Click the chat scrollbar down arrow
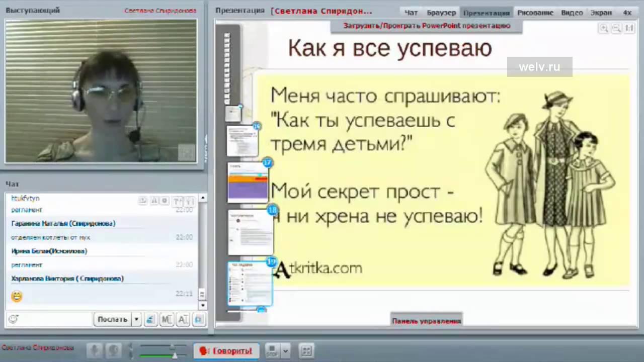This screenshot has height=362, width=644. 202,305
